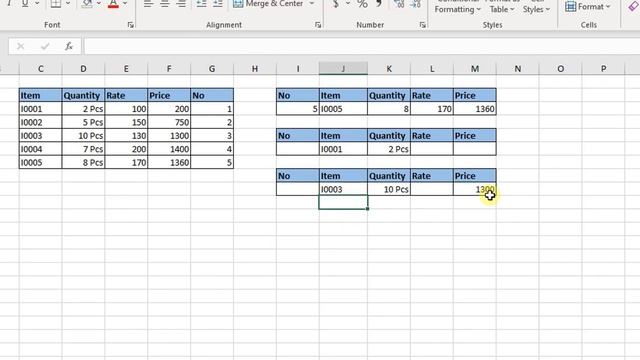The width and height of the screenshot is (640, 360).
Task: Select the Rate cell with value 200
Action: pyautogui.click(x=126, y=149)
